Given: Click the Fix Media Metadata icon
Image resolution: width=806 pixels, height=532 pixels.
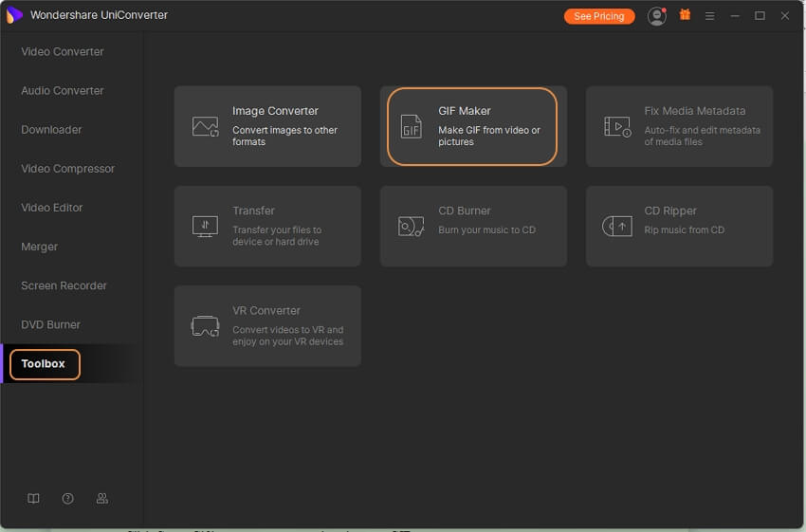Looking at the screenshot, I should (x=617, y=126).
